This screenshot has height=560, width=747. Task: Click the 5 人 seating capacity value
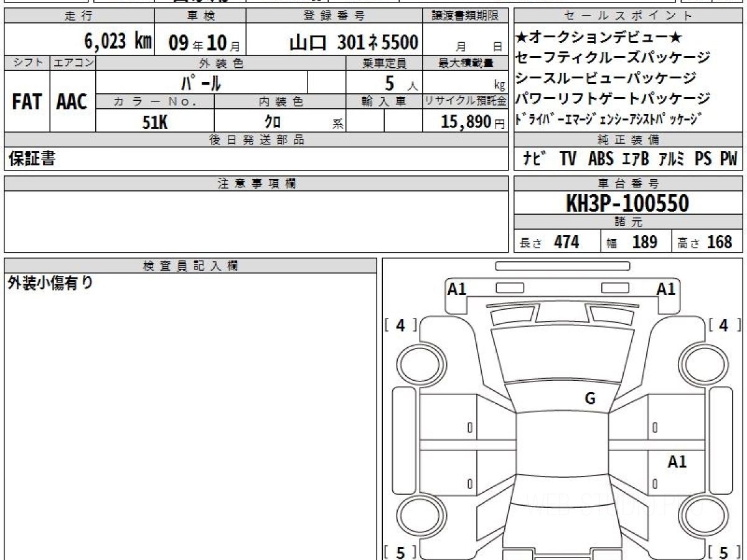401,82
